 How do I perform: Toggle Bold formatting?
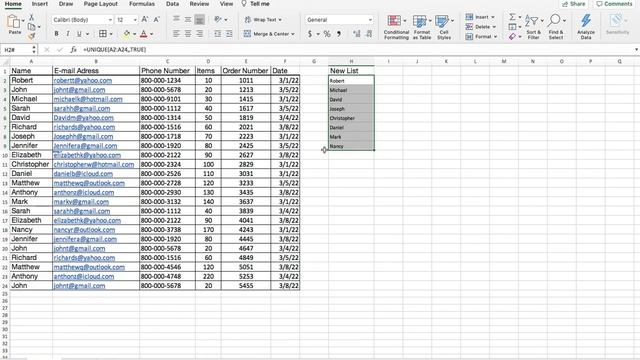[56, 34]
